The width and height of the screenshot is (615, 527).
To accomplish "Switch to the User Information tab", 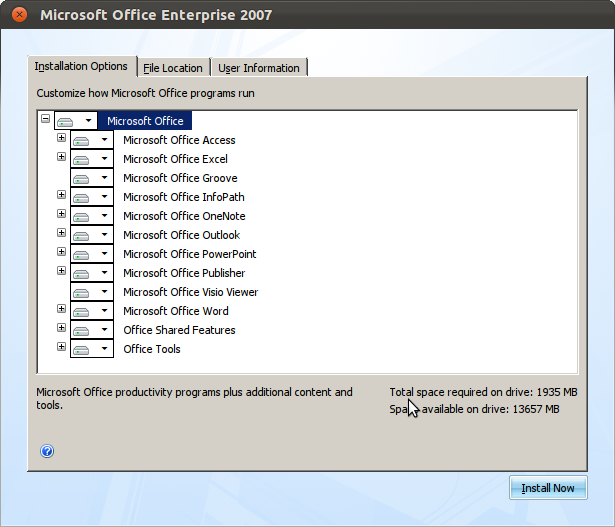I will 259,68.
